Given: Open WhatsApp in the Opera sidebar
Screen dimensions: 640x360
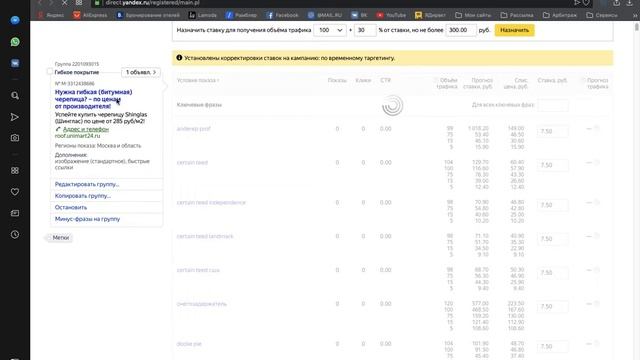Looking at the screenshot, I should click(x=15, y=42).
